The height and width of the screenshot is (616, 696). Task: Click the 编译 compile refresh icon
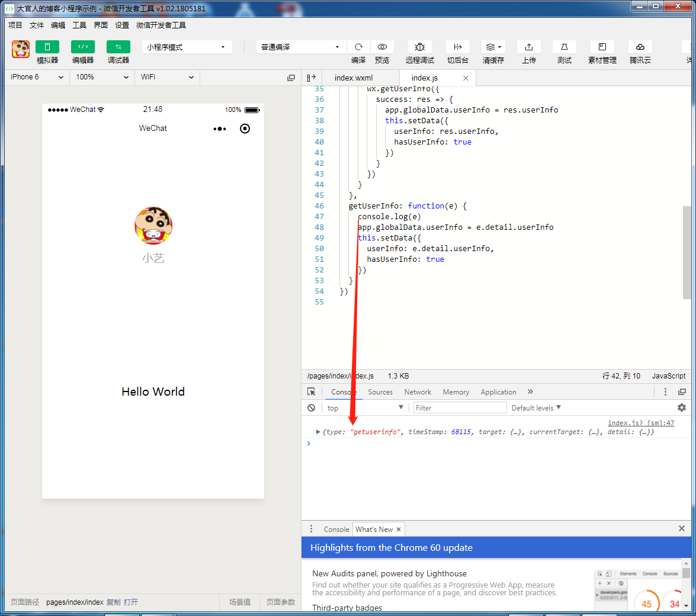(358, 47)
